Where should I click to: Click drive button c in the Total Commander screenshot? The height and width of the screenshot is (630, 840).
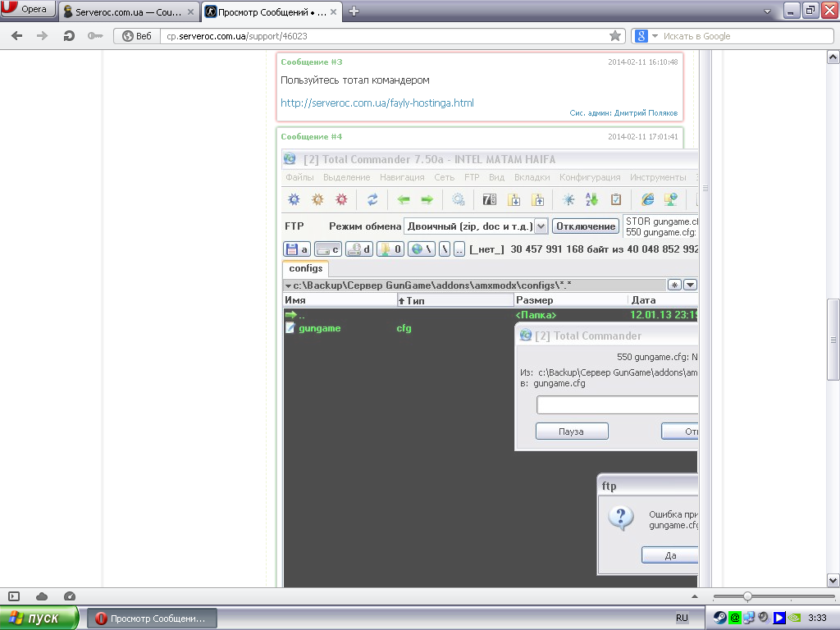point(328,249)
